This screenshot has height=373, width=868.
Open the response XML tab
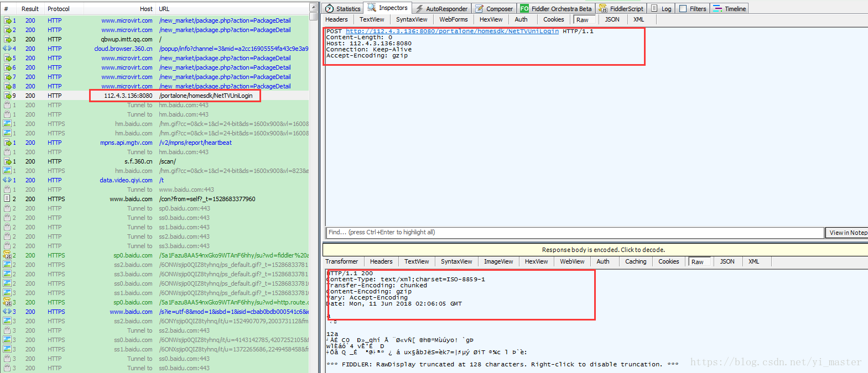pos(753,261)
